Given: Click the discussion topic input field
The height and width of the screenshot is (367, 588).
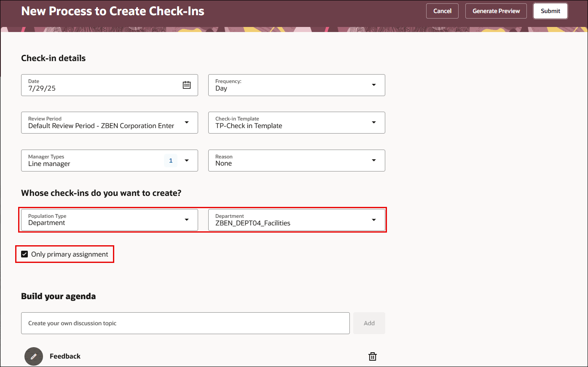Looking at the screenshot, I should [x=185, y=323].
